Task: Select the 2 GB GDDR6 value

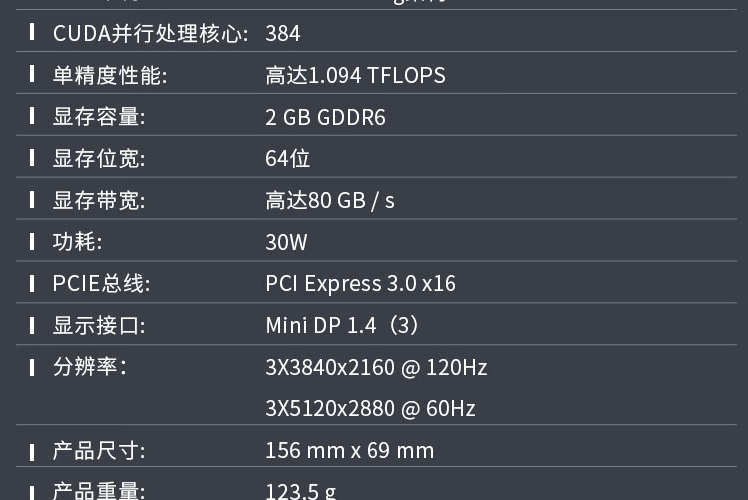Action: [325, 118]
